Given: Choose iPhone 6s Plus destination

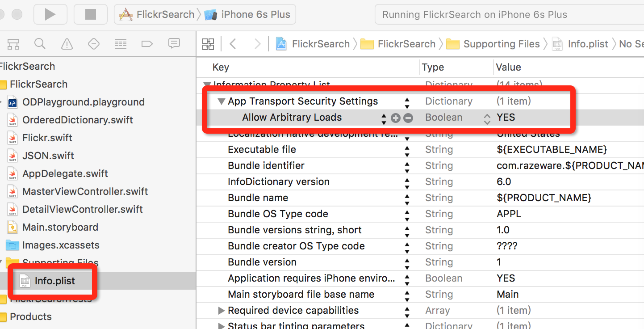Looking at the screenshot, I should click(248, 14).
